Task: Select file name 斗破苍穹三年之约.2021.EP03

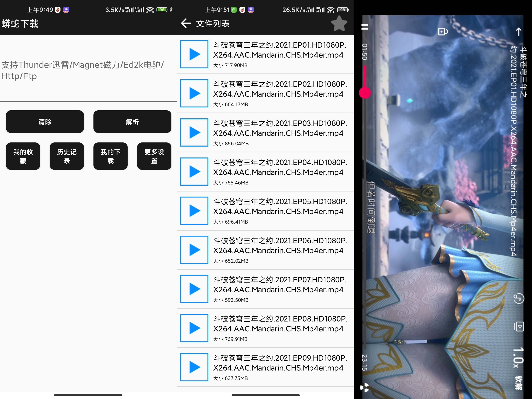Action: 280,128
